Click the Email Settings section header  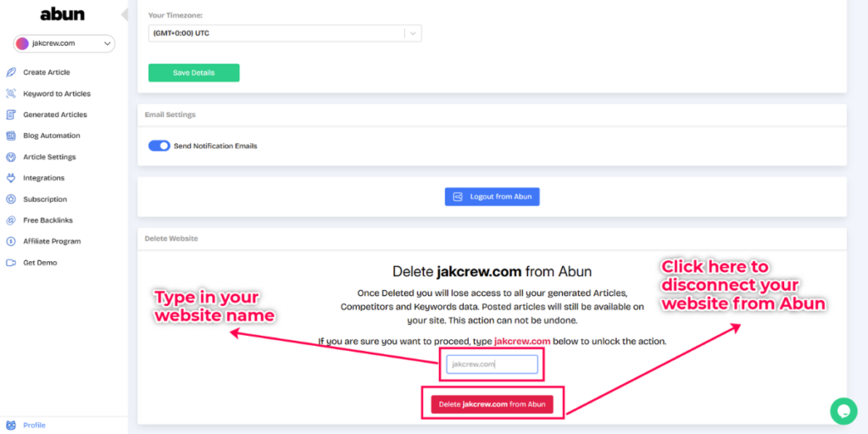[x=170, y=115]
